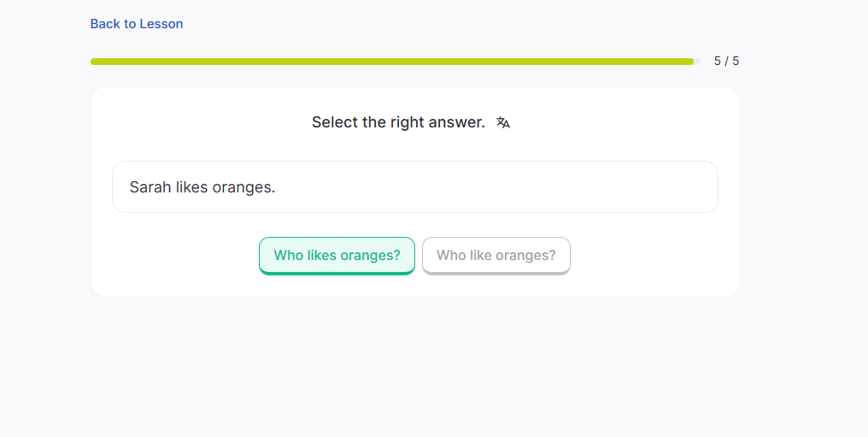
Task: Click "oranges?" in the gray answer button
Action: (525, 255)
